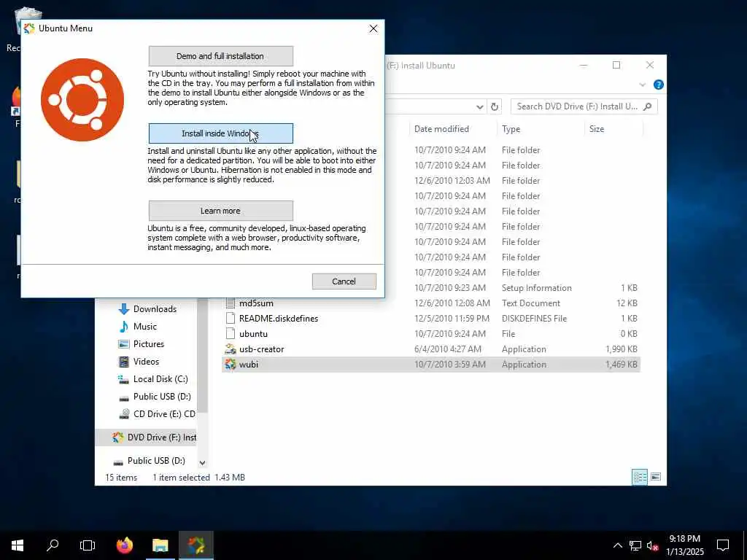Sort by Size column header

(597, 129)
